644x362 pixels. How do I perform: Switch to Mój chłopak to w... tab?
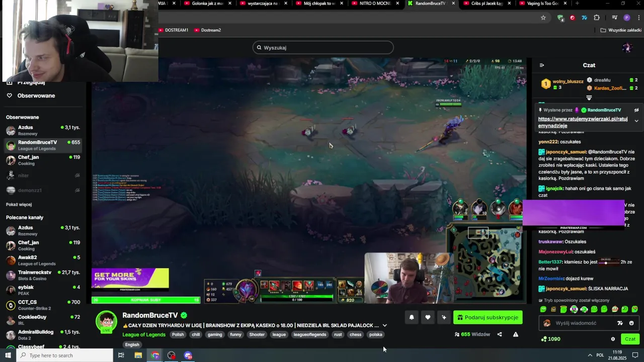click(319, 4)
